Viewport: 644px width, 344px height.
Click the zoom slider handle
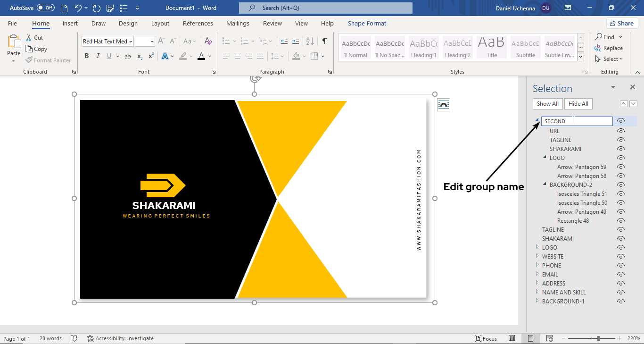pos(598,338)
